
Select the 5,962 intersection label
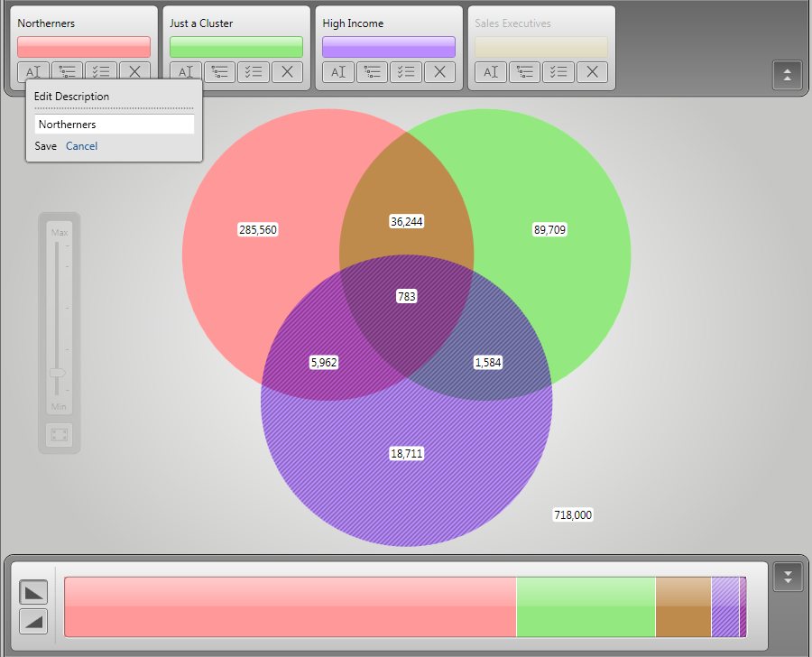click(324, 362)
